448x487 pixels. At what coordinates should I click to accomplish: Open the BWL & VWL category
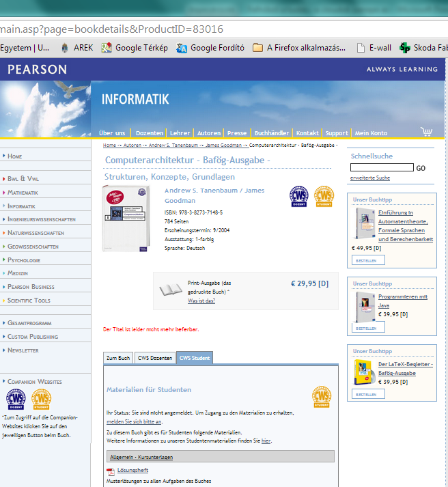23,178
